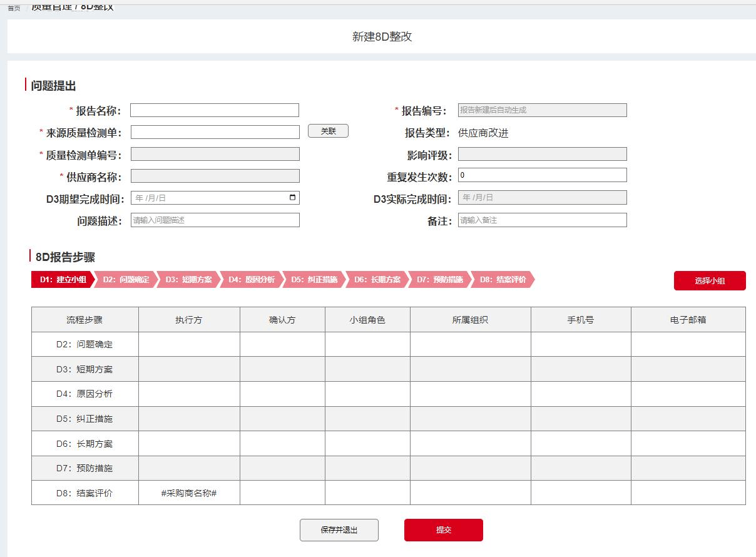Click the #采购商名称# cell in D8 row
This screenshot has height=557, width=756.
coord(189,493)
